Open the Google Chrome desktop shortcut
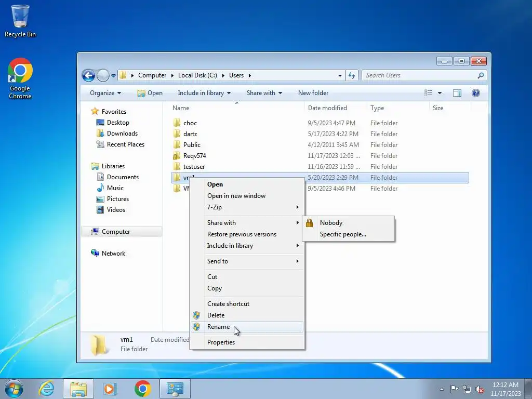Viewport: 532px width, 399px height. [x=20, y=78]
